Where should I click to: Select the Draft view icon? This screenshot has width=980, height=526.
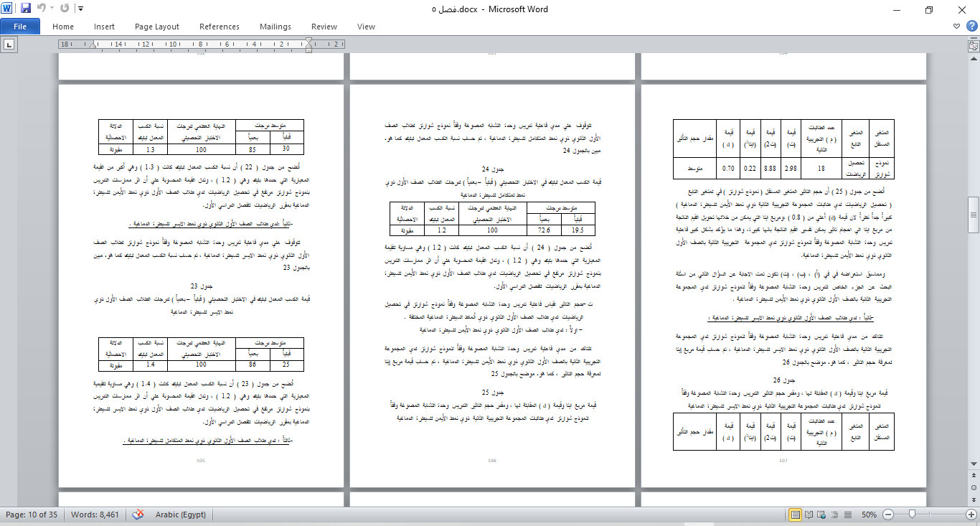pyautogui.click(x=847, y=515)
